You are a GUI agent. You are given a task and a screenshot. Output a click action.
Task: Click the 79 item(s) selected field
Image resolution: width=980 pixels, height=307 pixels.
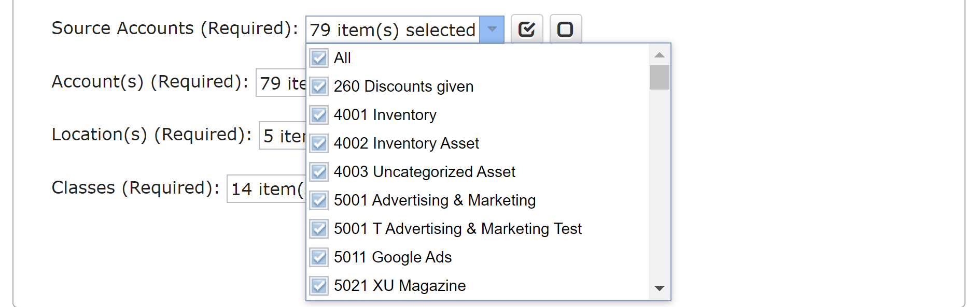pyautogui.click(x=393, y=30)
